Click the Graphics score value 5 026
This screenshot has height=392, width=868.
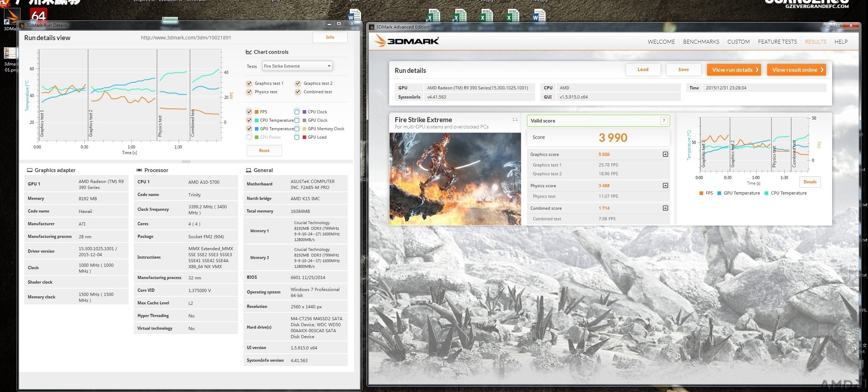tap(604, 154)
